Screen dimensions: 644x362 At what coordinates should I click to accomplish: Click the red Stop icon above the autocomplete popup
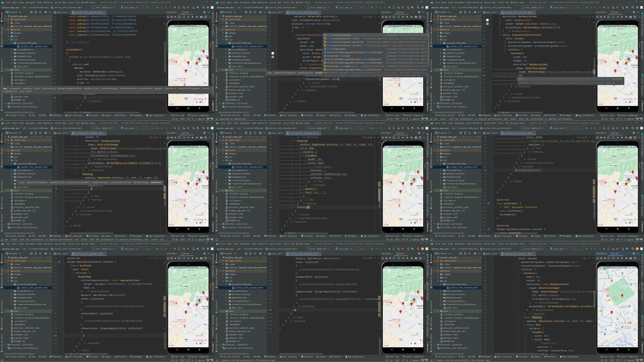pos(402,8)
